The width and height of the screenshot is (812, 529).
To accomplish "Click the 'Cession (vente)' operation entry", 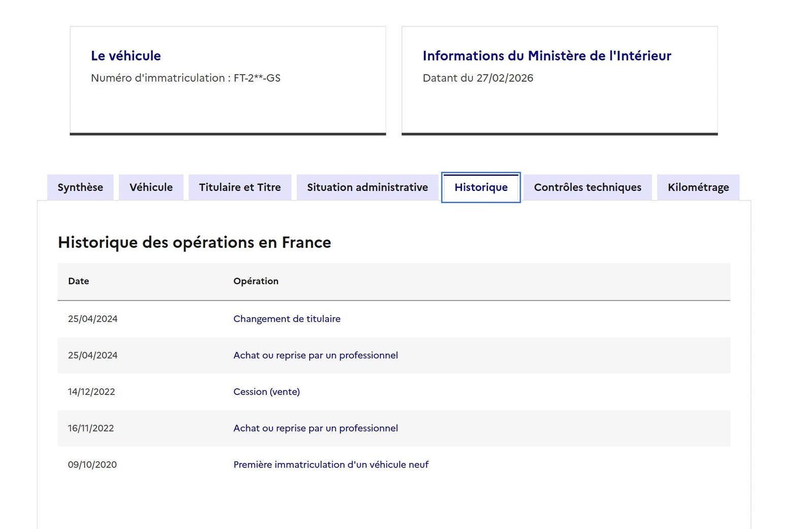I will click(266, 392).
